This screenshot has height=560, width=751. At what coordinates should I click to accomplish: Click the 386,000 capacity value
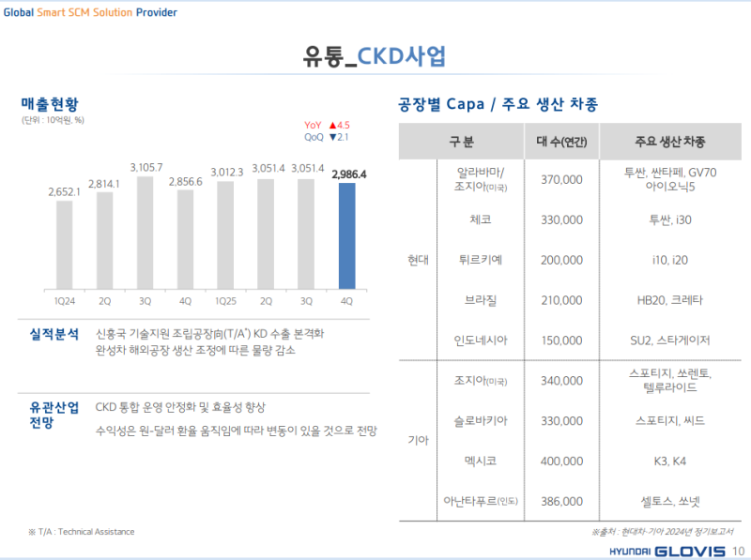561,502
